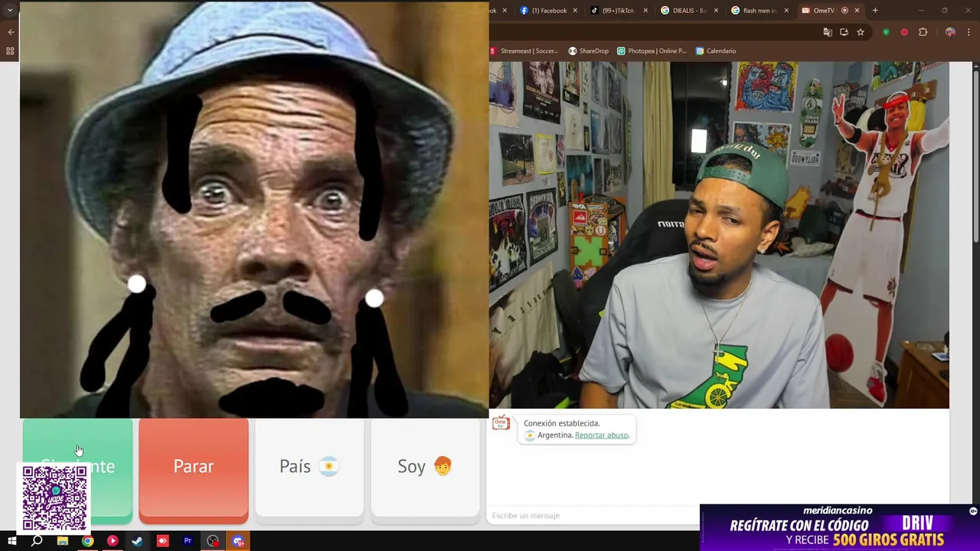
Task: Open the tab search dropdown arrow
Action: click(10, 10)
